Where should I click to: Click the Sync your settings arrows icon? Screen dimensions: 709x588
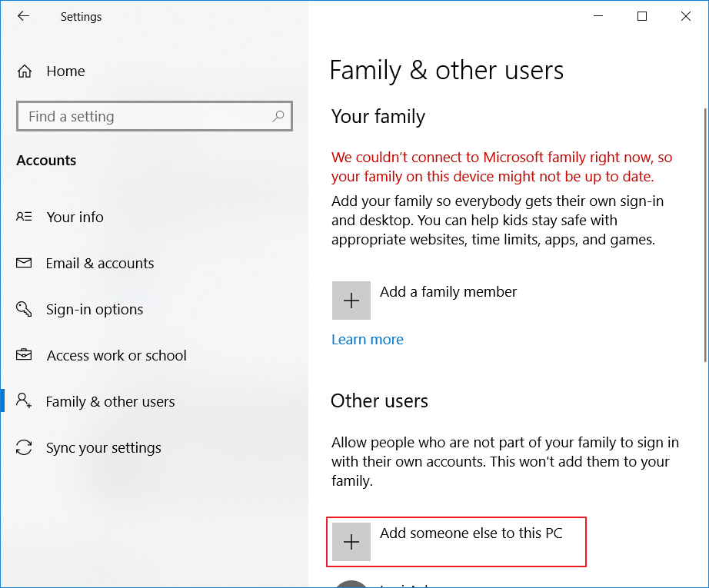24,447
